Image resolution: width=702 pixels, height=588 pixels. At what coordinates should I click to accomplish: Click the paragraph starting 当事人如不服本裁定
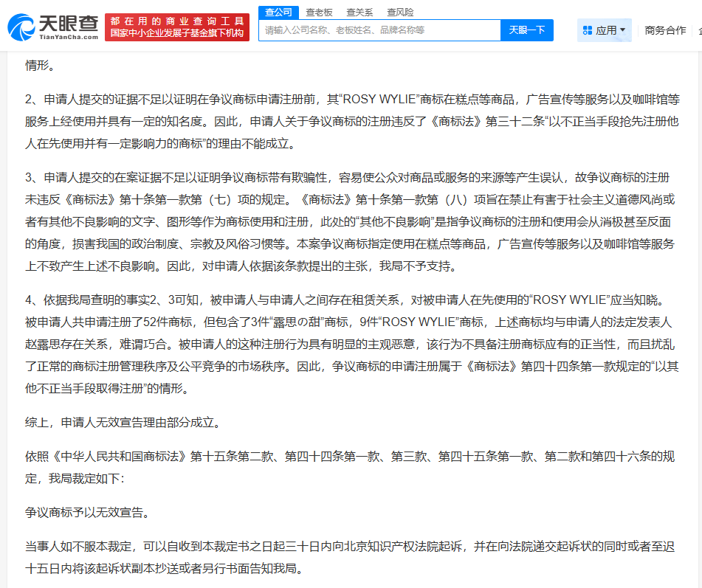(350, 558)
